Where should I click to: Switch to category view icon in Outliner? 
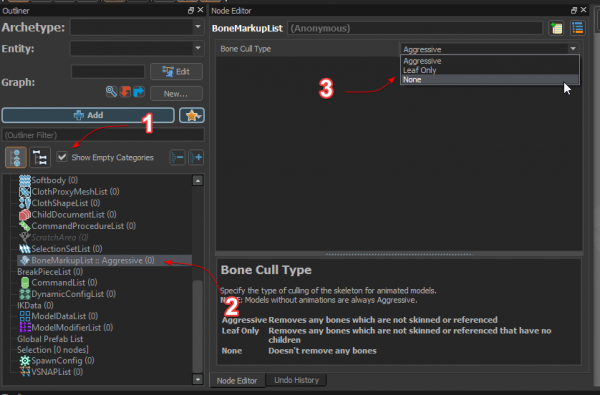point(16,157)
